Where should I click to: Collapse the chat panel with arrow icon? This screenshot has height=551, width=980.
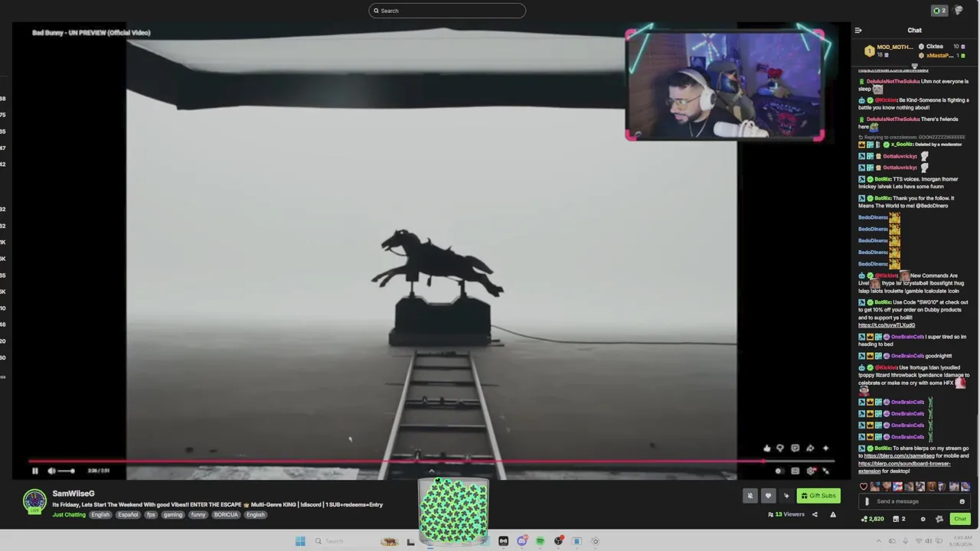pyautogui.click(x=858, y=31)
